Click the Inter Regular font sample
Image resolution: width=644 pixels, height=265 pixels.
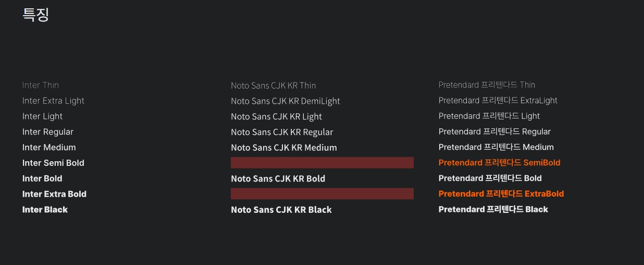[48, 132]
